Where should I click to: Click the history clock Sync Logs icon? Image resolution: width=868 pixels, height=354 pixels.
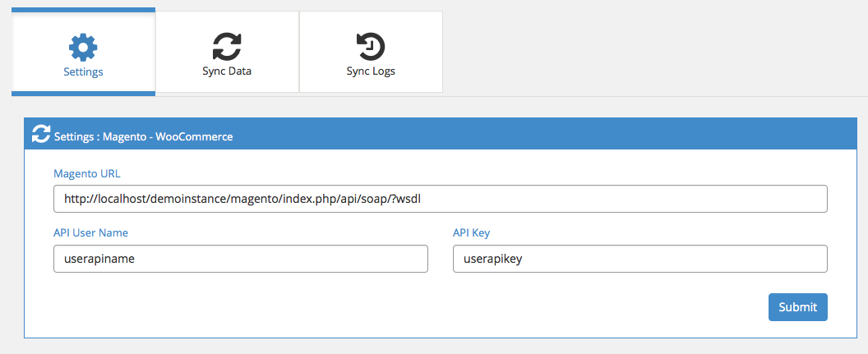(x=371, y=47)
